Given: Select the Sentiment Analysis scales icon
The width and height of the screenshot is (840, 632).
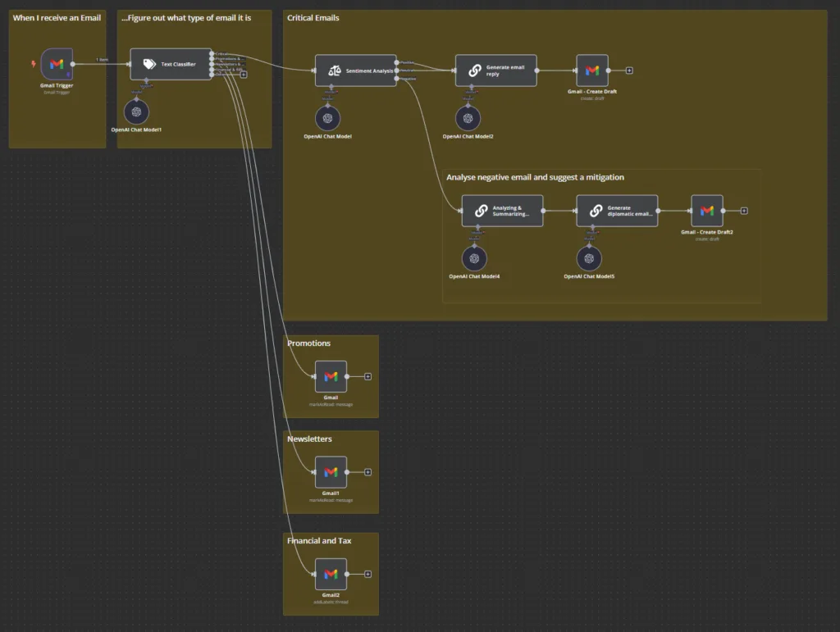Looking at the screenshot, I should pyautogui.click(x=335, y=70).
